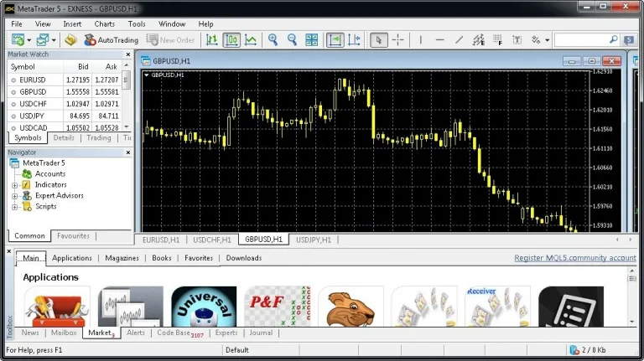Select the cursor arrow tool

pyautogui.click(x=379, y=40)
